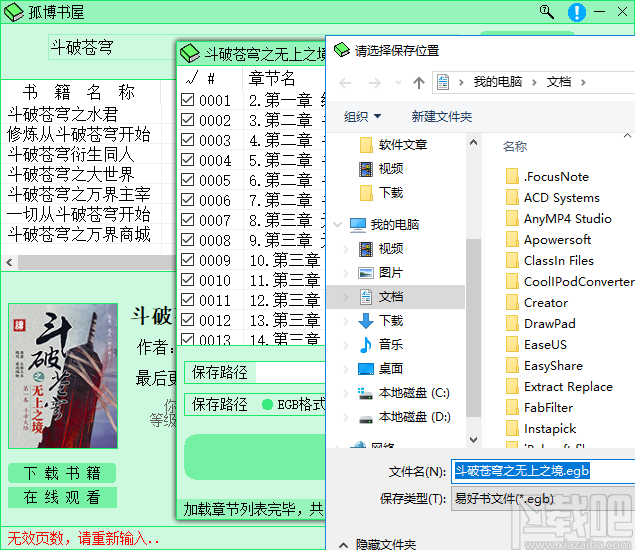Open the ACD Systems folder
The image size is (635, 550).
point(553,198)
